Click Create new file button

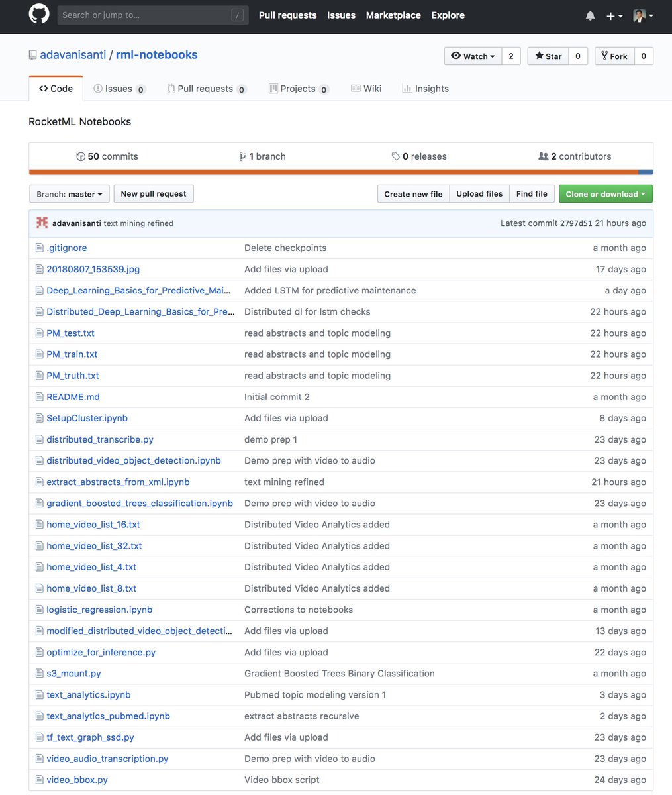coord(413,194)
